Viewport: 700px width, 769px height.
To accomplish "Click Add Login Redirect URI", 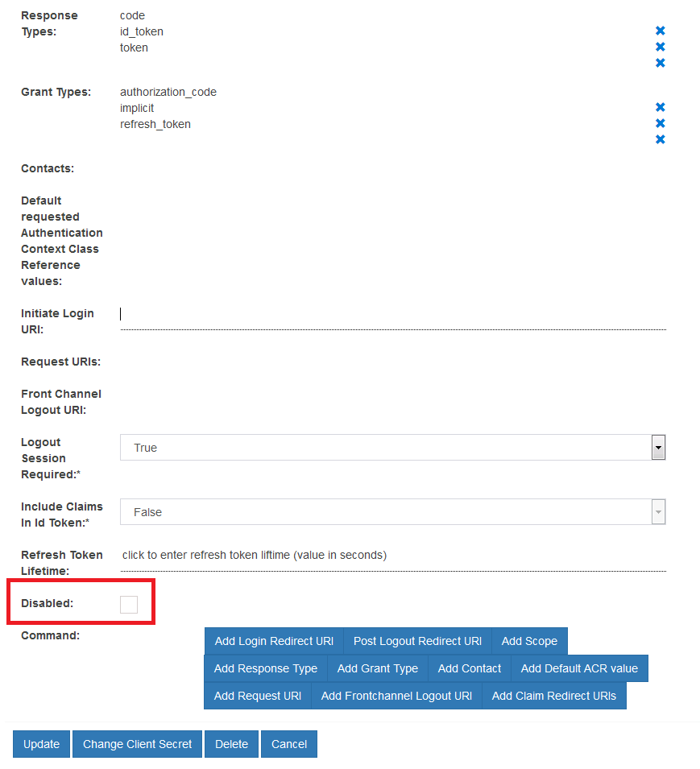I will tap(273, 641).
